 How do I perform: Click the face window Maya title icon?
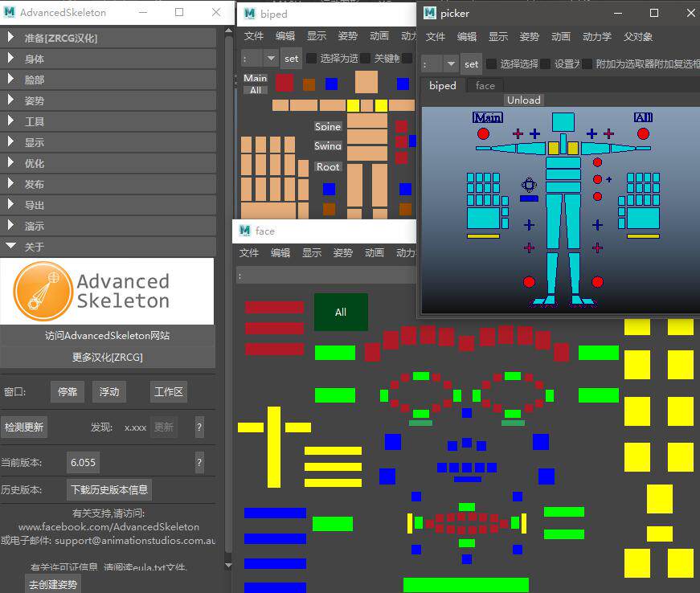244,231
